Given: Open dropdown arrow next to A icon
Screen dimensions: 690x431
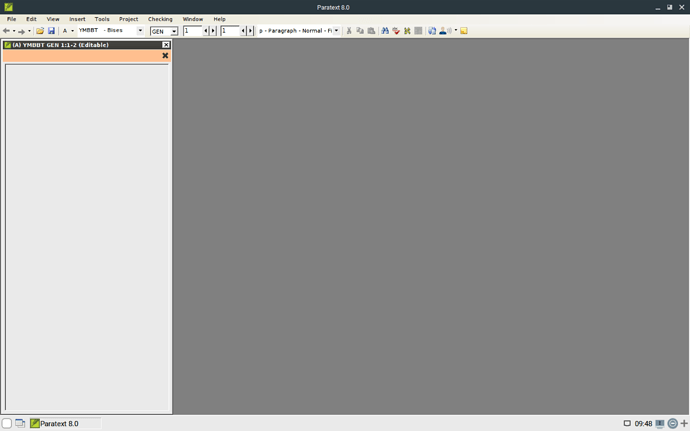Looking at the screenshot, I should point(73,31).
